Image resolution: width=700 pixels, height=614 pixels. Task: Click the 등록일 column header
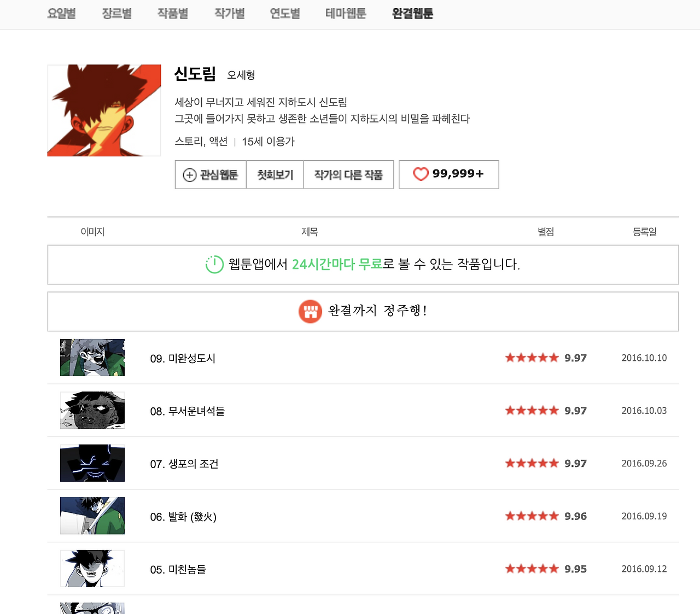[x=645, y=232]
